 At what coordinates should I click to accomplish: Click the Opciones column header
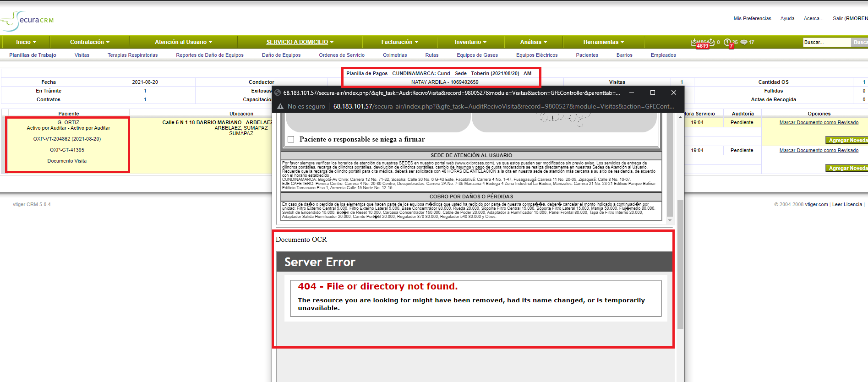click(x=819, y=114)
